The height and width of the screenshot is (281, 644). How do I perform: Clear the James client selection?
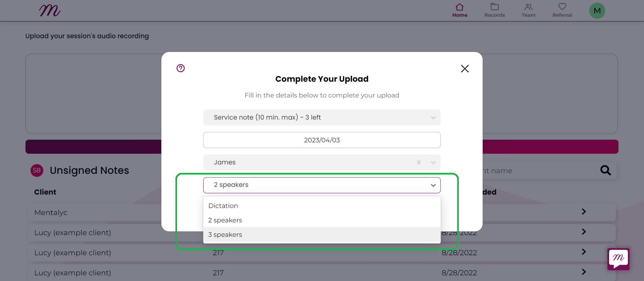pos(419,162)
